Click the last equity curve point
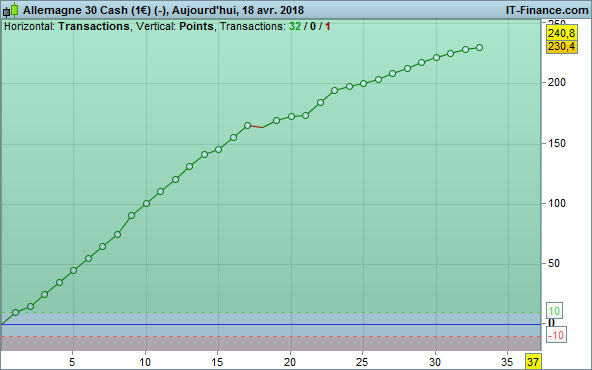This screenshot has height=370, width=592. click(479, 48)
